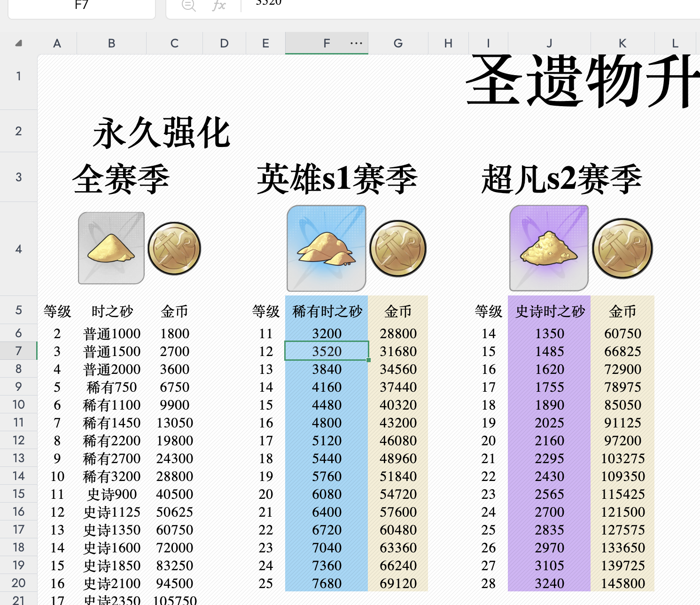Select the gold coin beside gray sand
The width and height of the screenshot is (700, 605).
coord(174,248)
